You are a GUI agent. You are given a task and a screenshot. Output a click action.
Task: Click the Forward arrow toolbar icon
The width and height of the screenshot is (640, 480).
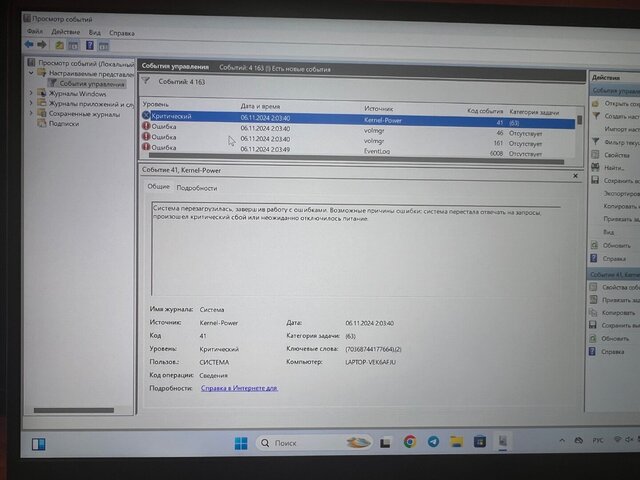click(42, 44)
